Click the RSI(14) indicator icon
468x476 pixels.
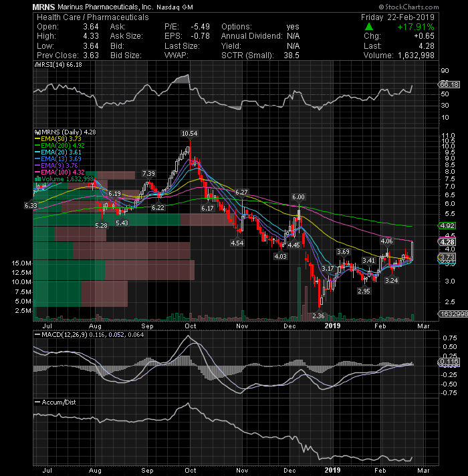(37, 65)
